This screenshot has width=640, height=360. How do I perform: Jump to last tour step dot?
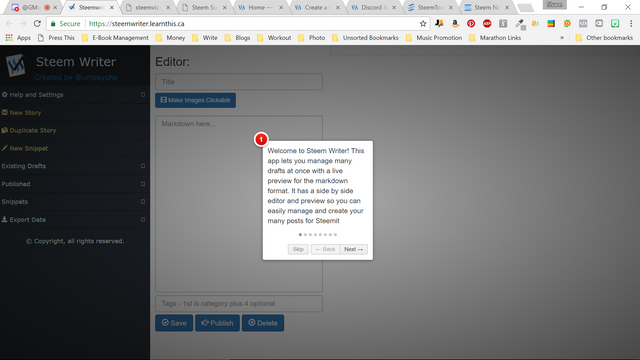pyautogui.click(x=336, y=235)
